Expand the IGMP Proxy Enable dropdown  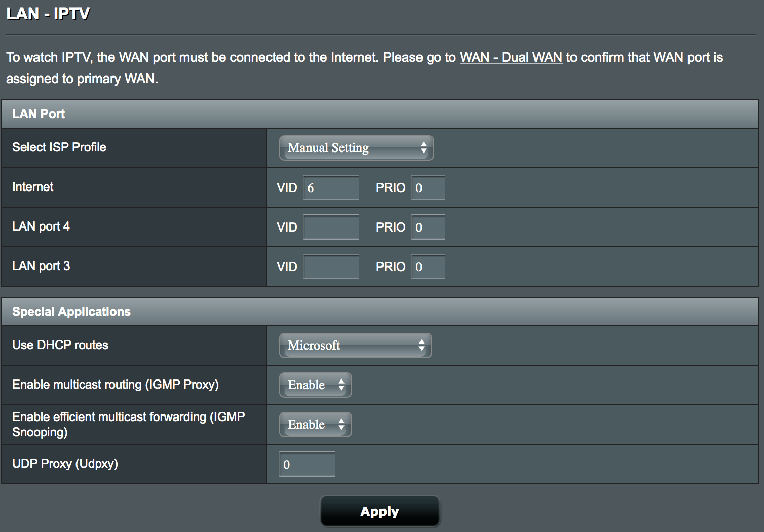[x=315, y=385]
